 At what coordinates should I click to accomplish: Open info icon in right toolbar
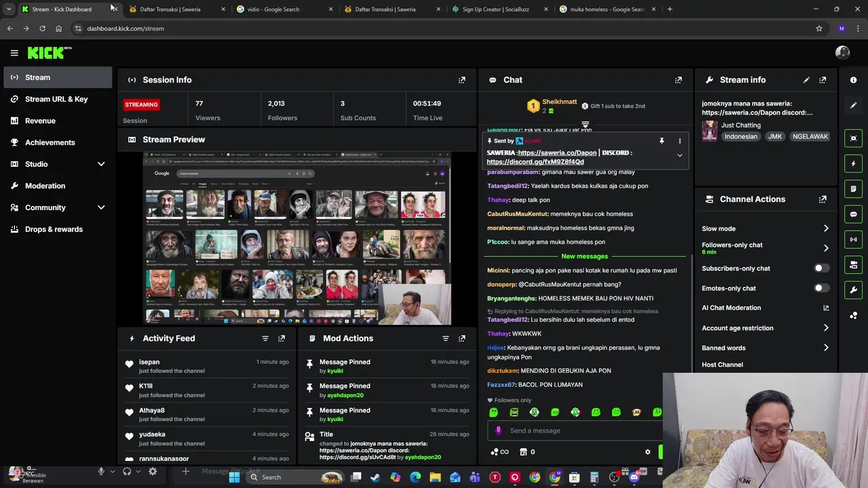click(x=853, y=80)
